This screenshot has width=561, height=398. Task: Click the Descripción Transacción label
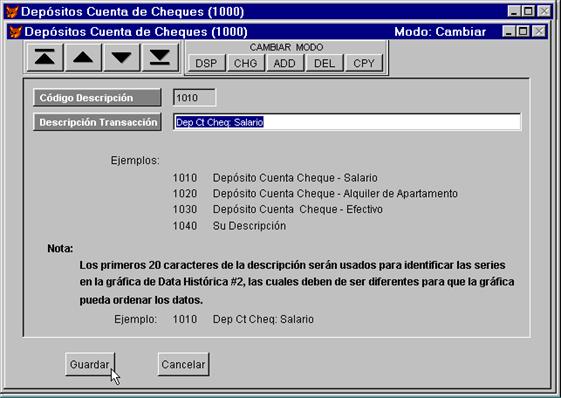(x=97, y=122)
